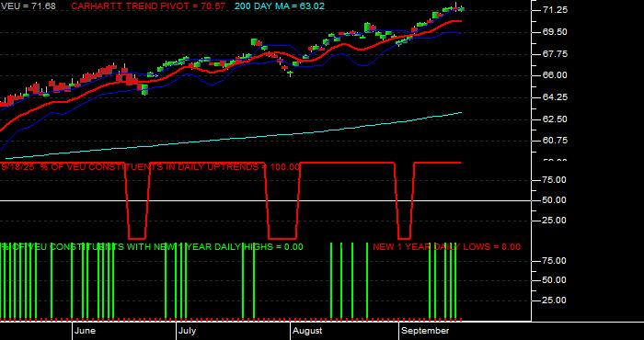Click the 66.00 price axis value
Viewport: 644px width, 340px height.
[x=555, y=75]
